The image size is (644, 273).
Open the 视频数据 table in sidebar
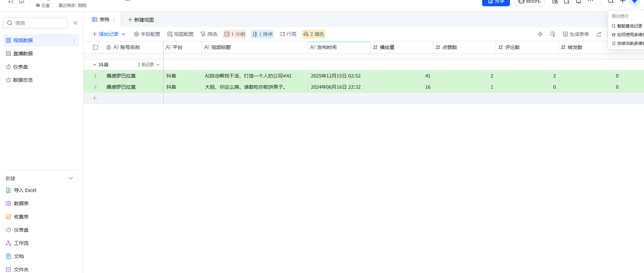(41, 40)
